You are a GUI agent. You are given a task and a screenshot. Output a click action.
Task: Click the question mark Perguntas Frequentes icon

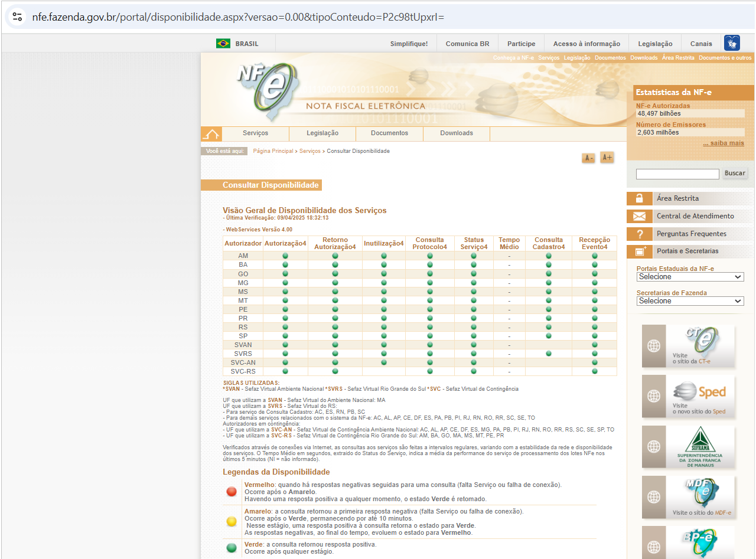[x=639, y=234]
